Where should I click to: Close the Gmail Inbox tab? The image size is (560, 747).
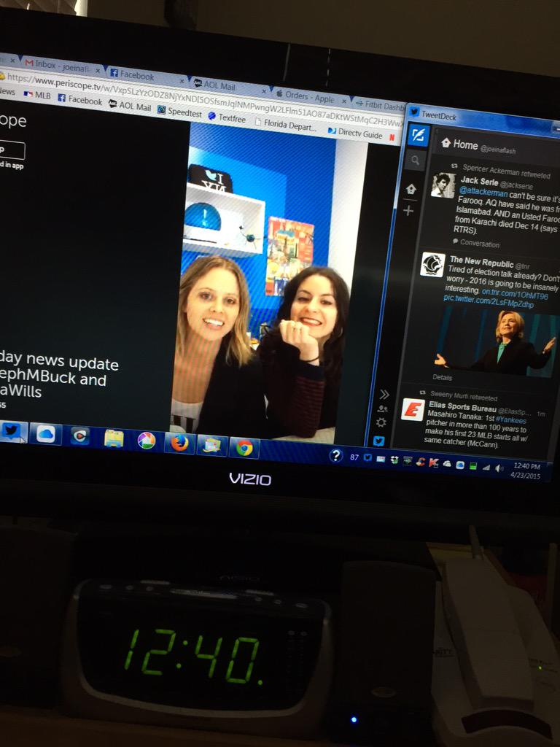point(97,70)
